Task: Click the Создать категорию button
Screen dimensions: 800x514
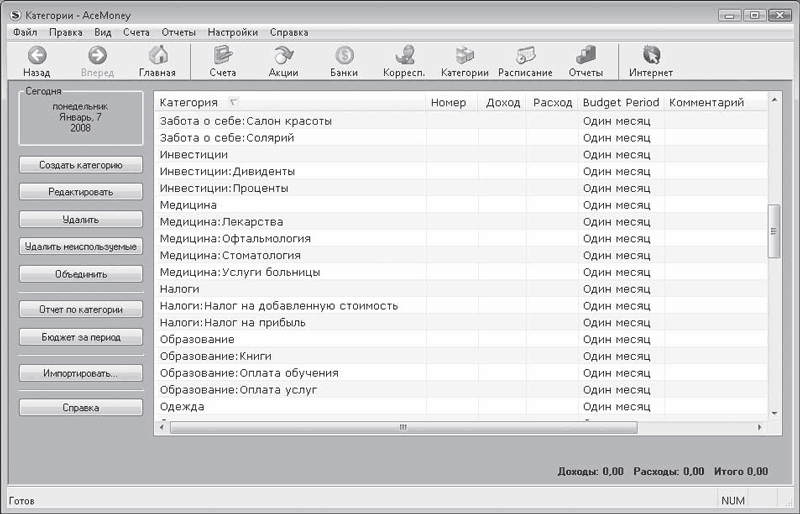Action: (81, 165)
